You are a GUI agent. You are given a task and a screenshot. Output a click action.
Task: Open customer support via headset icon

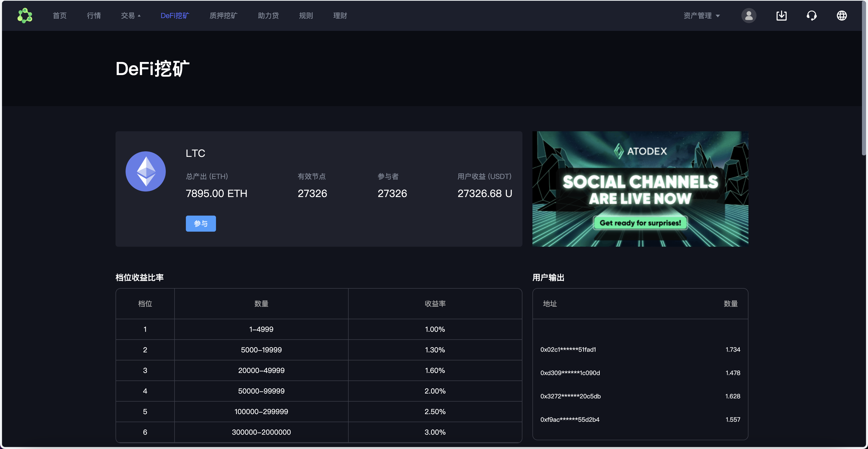812,16
